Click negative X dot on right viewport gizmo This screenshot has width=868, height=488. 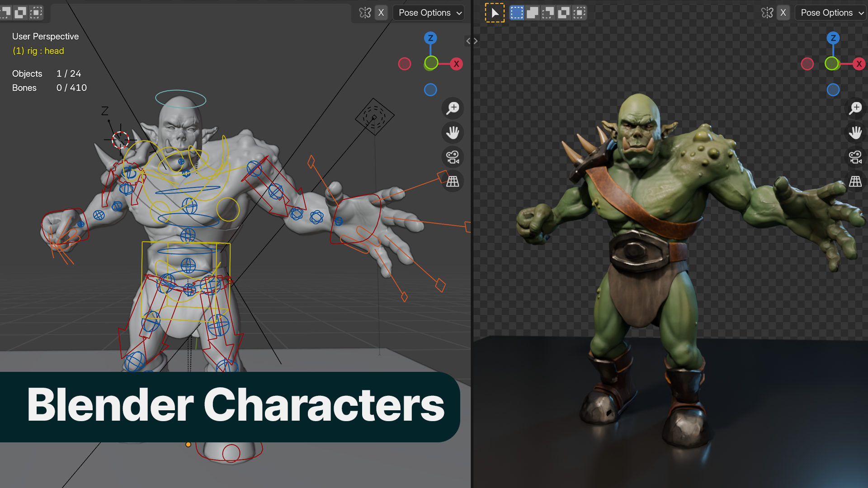807,64
